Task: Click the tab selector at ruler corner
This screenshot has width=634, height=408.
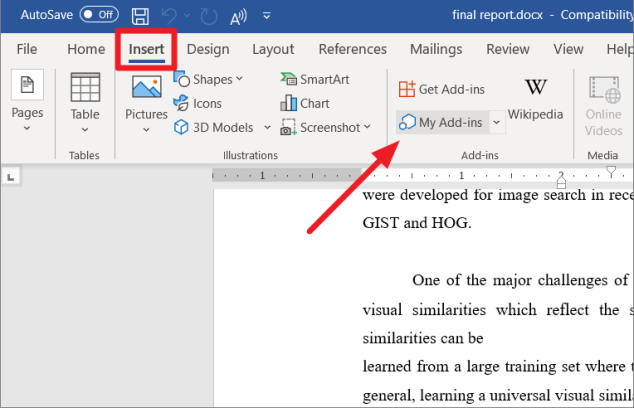Action: click(x=11, y=177)
